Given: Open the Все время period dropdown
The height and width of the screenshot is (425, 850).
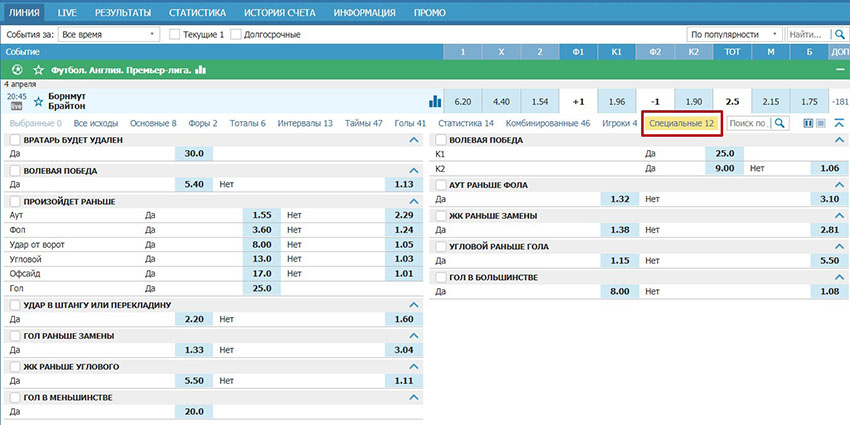Looking at the screenshot, I should tap(108, 34).
